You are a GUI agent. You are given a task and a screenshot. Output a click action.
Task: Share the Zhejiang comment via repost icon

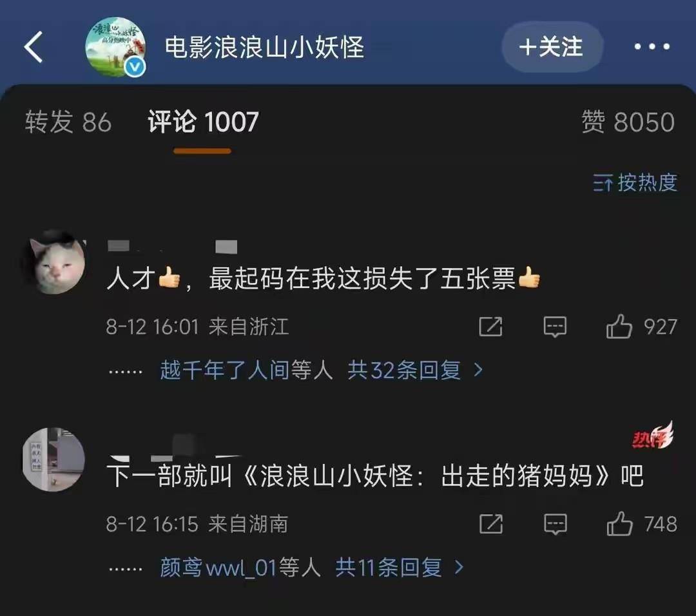tap(491, 327)
